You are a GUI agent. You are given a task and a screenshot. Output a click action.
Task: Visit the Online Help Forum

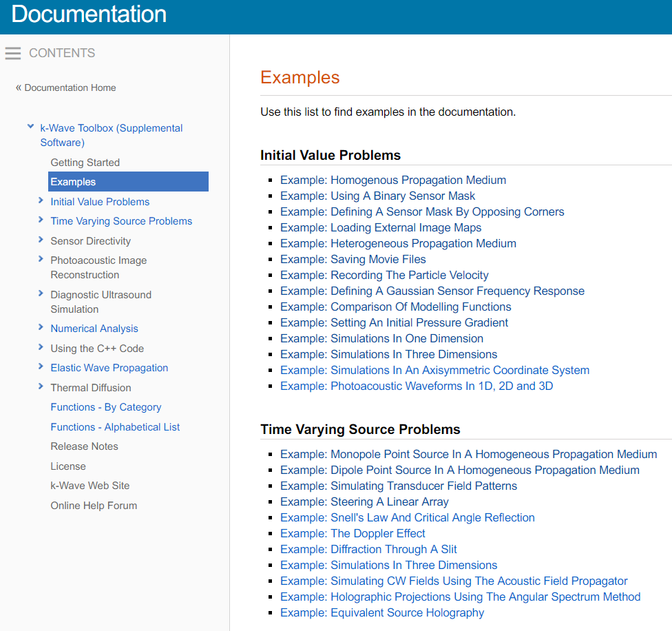click(94, 506)
